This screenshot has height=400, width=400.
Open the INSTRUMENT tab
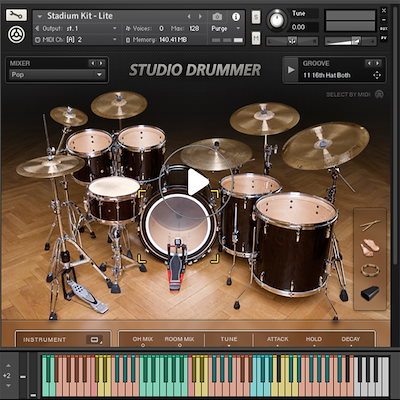click(44, 340)
